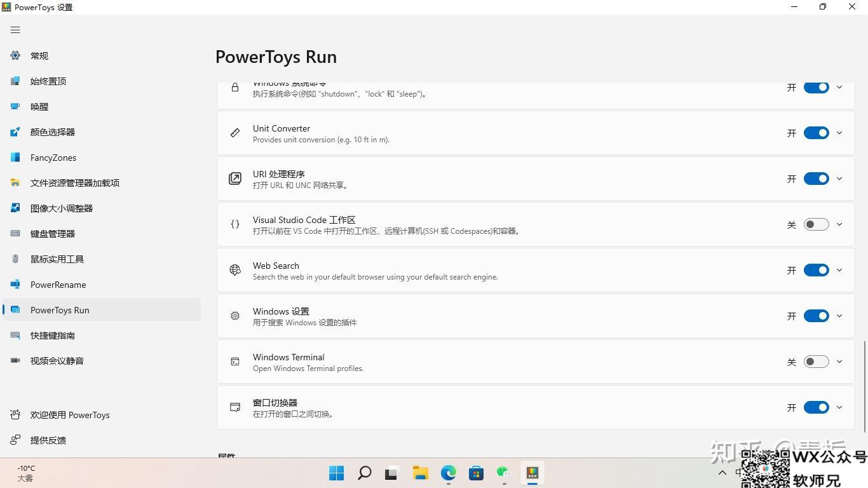Screen dimensions: 868x488
Task: Open 文件资源管理器加载项 page
Action: 102,183
